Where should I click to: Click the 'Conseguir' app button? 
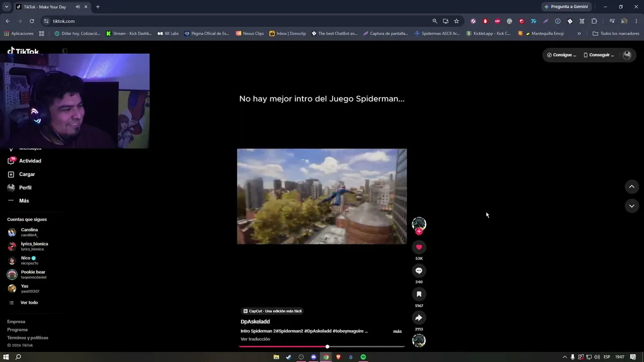pos(599,55)
